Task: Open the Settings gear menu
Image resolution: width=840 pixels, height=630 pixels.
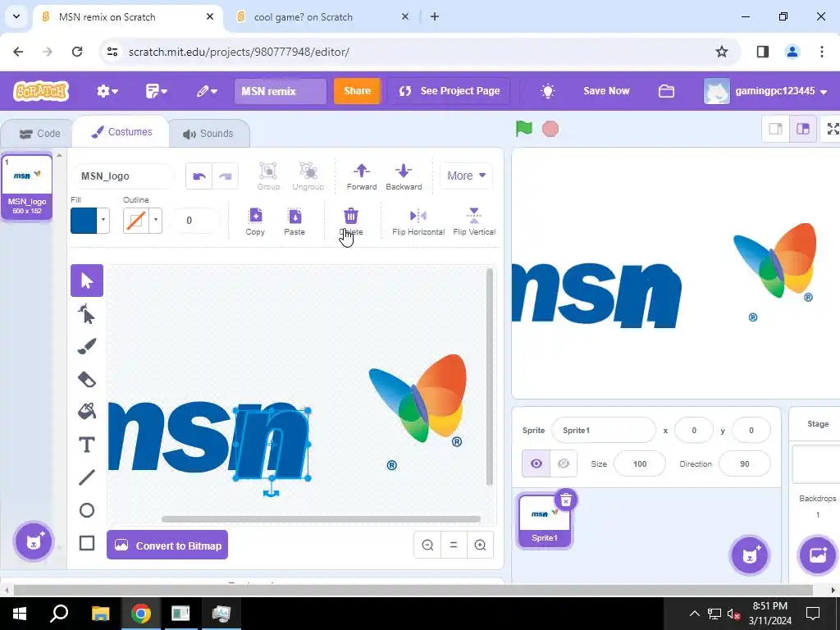Action: (x=107, y=91)
